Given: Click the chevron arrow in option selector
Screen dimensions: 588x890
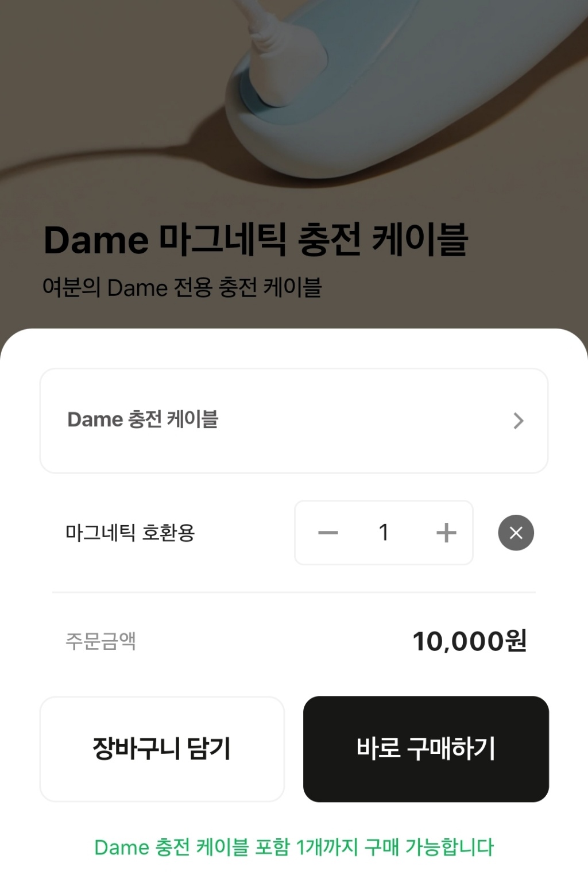Looking at the screenshot, I should point(518,421).
